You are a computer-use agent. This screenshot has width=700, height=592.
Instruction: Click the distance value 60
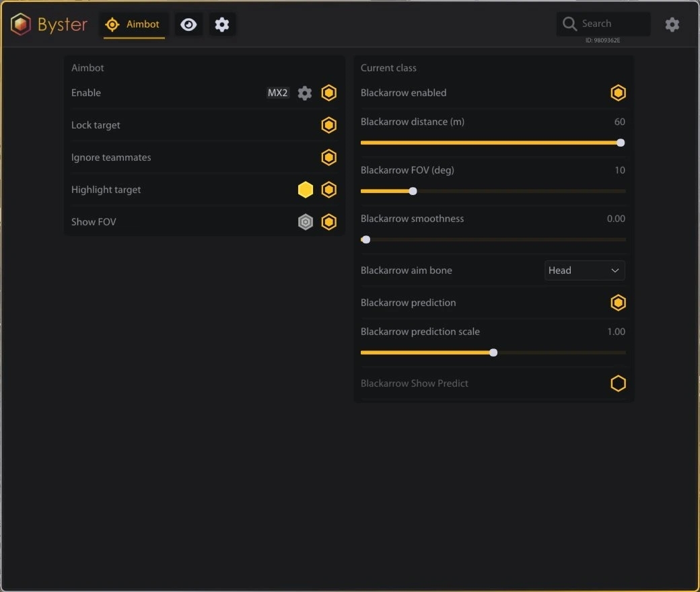click(x=620, y=122)
